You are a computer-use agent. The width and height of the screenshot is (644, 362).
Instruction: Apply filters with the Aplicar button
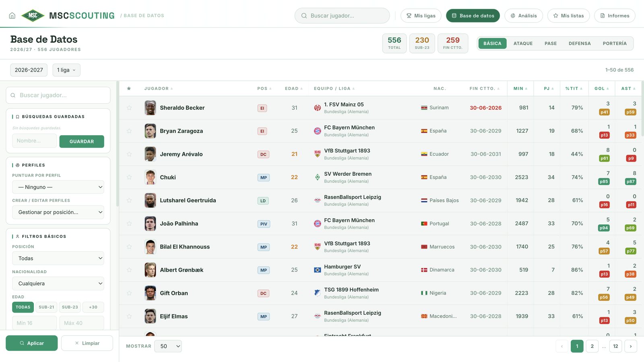pyautogui.click(x=31, y=343)
